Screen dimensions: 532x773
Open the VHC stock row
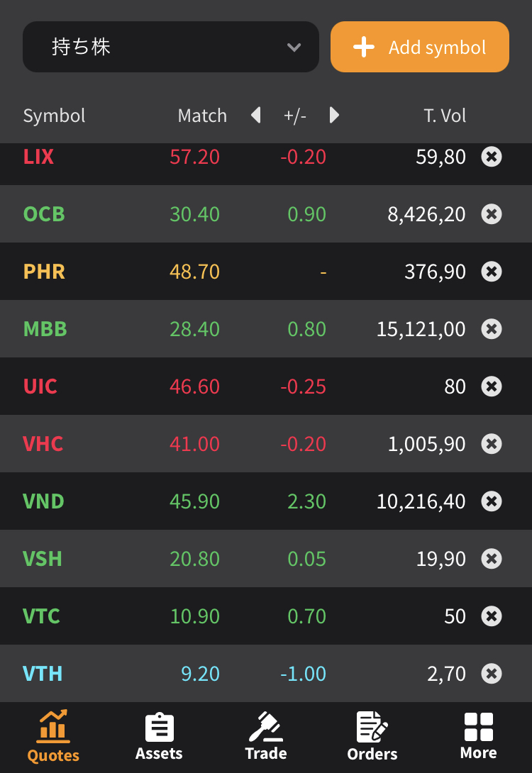click(x=266, y=444)
